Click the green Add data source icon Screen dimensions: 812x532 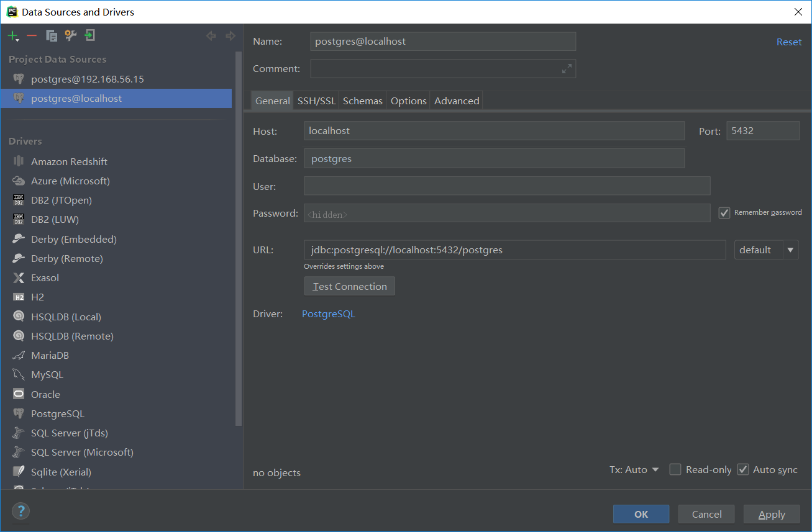click(12, 36)
